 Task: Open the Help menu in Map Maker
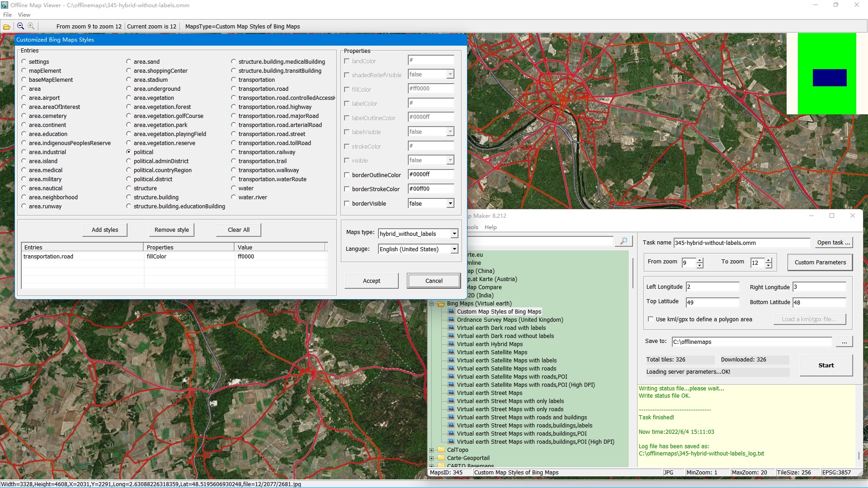coord(491,227)
